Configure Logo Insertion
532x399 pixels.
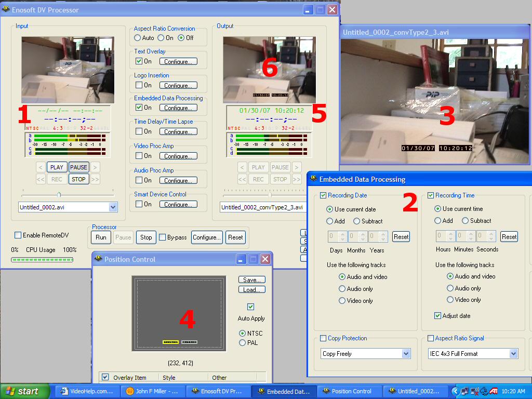click(x=178, y=85)
